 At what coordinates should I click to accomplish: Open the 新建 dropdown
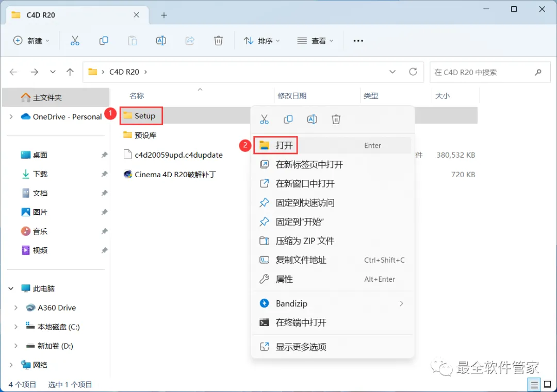point(31,41)
